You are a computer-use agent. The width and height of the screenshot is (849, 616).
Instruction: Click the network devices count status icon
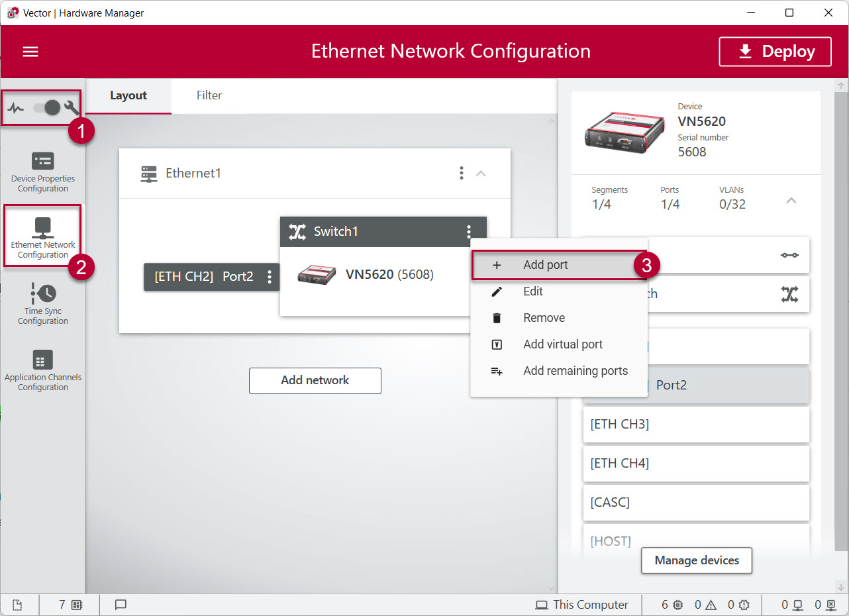(x=792, y=605)
